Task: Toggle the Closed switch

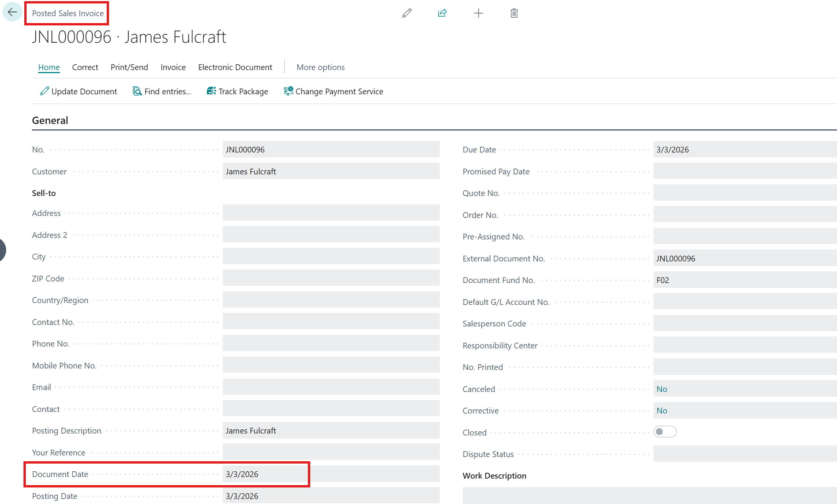Action: (x=665, y=432)
